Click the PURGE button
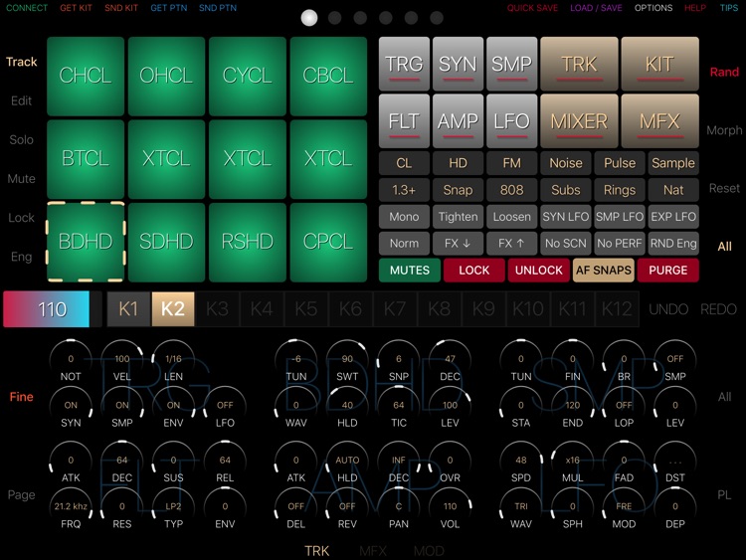 (x=668, y=271)
